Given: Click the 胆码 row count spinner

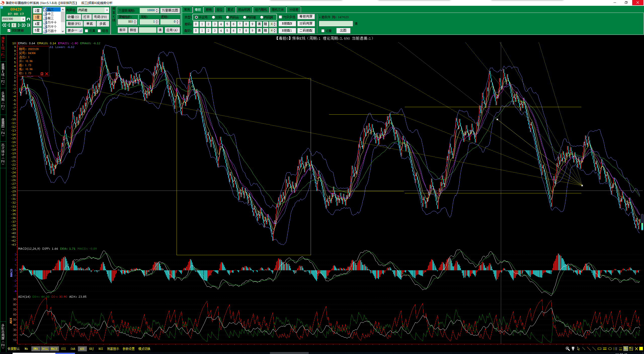Looking at the screenshot, I should 275,24.
